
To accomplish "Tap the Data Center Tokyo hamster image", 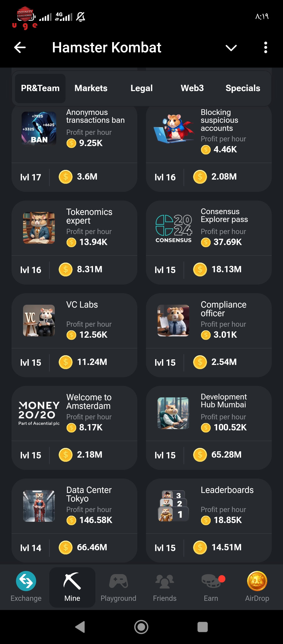I will pyautogui.click(x=39, y=506).
